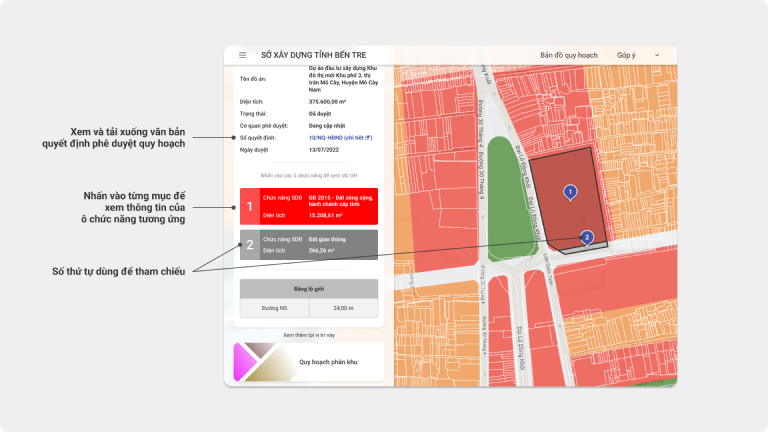The width and height of the screenshot is (768, 432).
Task: Open the Góp ý menu item
Action: click(x=626, y=55)
